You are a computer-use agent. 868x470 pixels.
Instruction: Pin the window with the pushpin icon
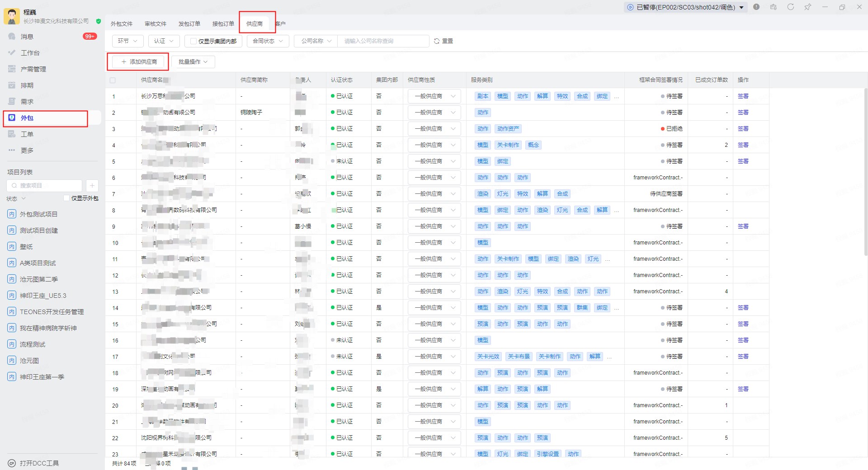807,7
